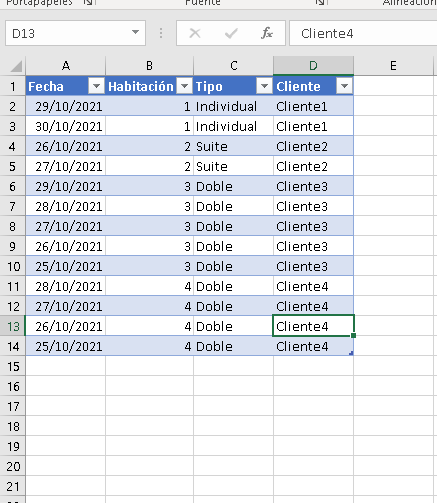This screenshot has width=437, height=503.
Task: Open the Habitación filter dropdown
Action: (184, 86)
